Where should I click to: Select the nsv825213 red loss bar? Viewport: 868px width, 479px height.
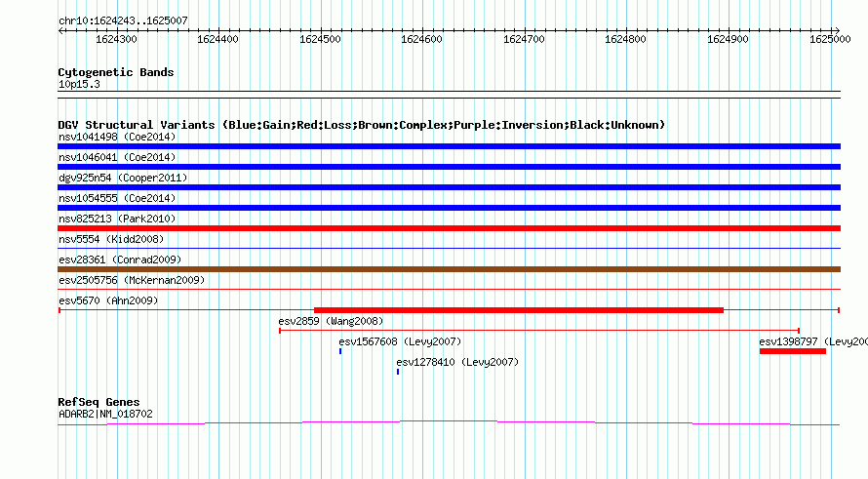[449, 228]
